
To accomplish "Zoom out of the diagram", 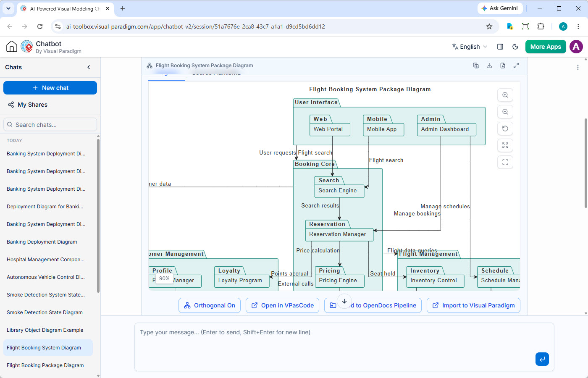I will [505, 112].
